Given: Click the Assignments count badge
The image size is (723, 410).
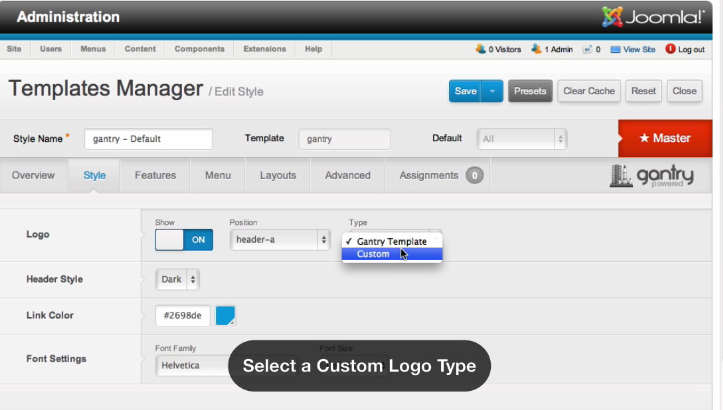Looking at the screenshot, I should [x=474, y=176].
